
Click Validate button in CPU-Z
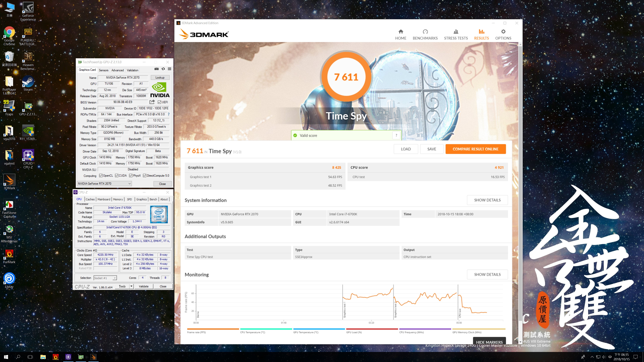click(144, 286)
